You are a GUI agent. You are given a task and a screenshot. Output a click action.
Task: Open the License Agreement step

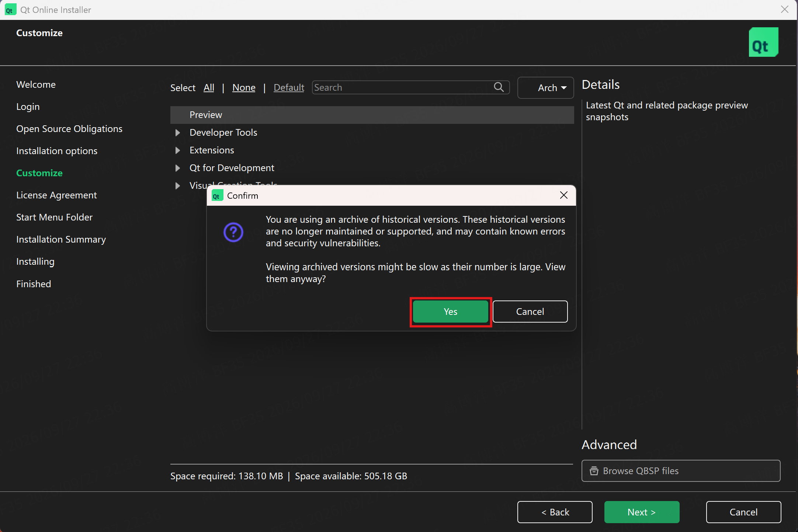[x=56, y=195]
